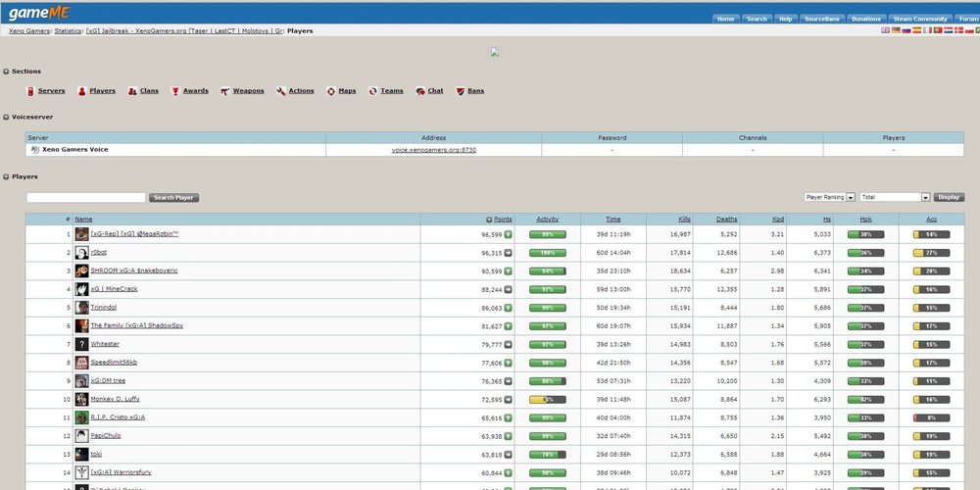Open the Player Ranking dropdown
This screenshot has width=980, height=490.
(x=829, y=197)
